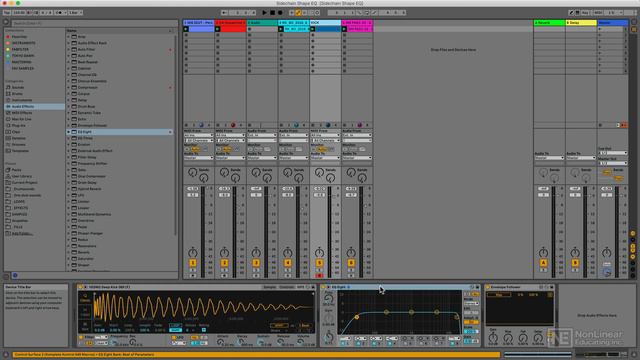This screenshot has width=640, height=360.
Task: Select Saturator in device list
Action: [86, 258]
